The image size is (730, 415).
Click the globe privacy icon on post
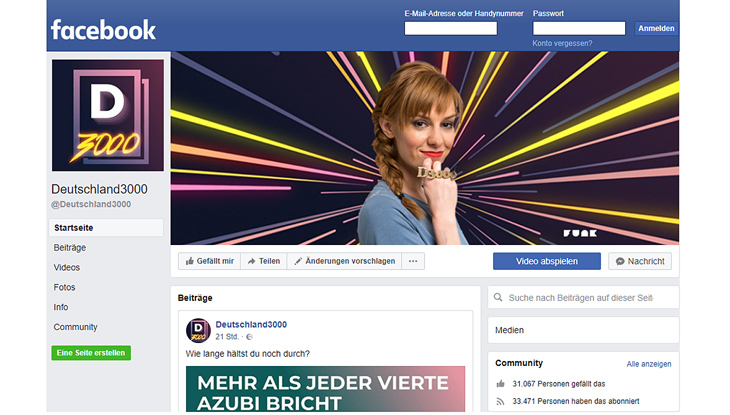click(249, 337)
